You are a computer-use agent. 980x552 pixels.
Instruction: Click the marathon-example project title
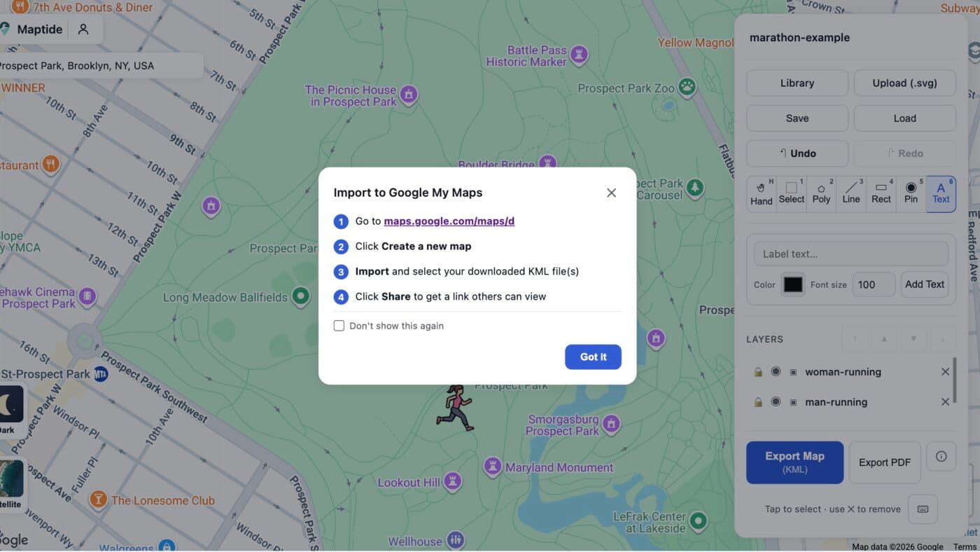[x=799, y=38]
